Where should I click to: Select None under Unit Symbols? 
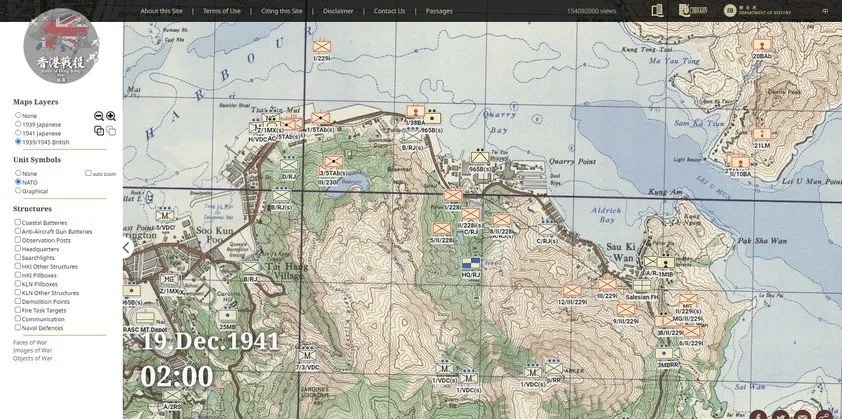pos(18,173)
